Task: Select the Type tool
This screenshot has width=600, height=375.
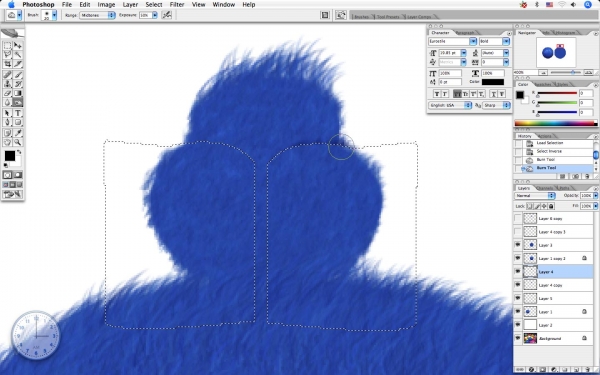Action: 18,113
